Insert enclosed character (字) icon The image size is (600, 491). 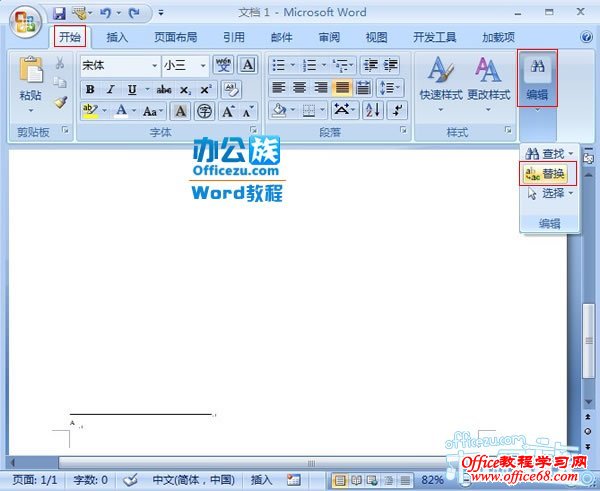point(204,111)
